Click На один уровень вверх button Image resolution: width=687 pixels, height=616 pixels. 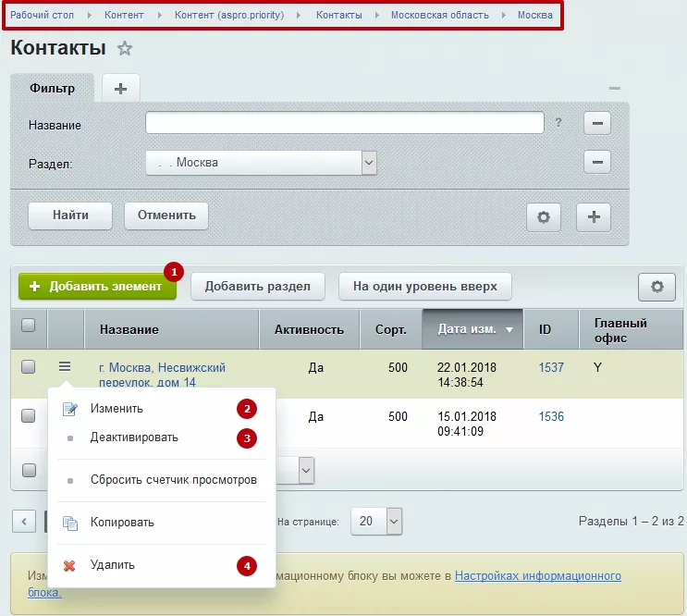(x=425, y=287)
